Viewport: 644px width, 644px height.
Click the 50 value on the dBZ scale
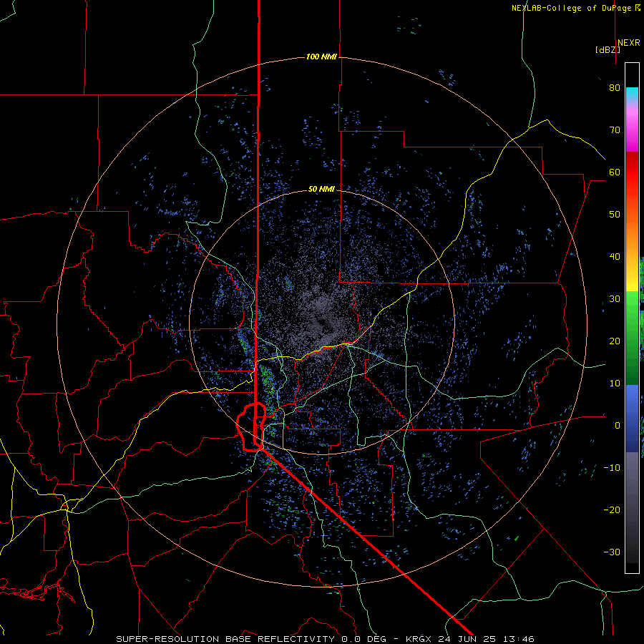(615, 215)
